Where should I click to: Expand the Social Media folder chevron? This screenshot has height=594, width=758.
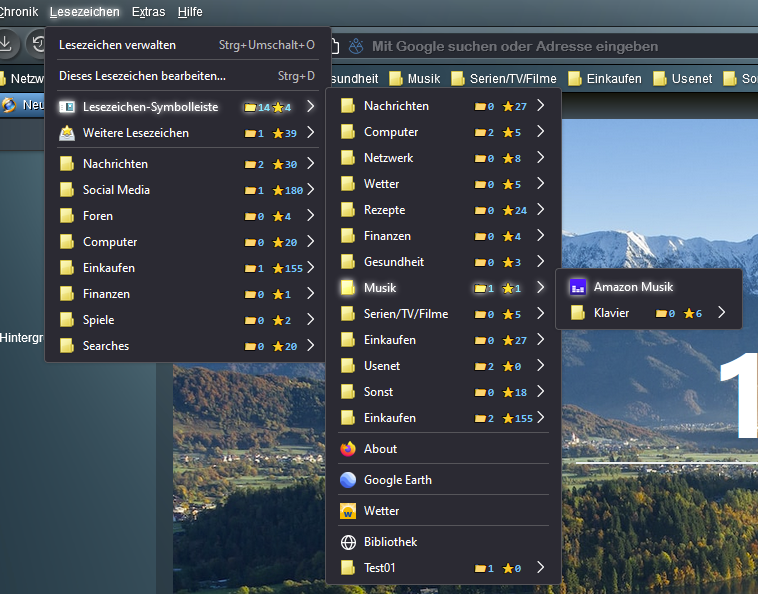pos(311,190)
